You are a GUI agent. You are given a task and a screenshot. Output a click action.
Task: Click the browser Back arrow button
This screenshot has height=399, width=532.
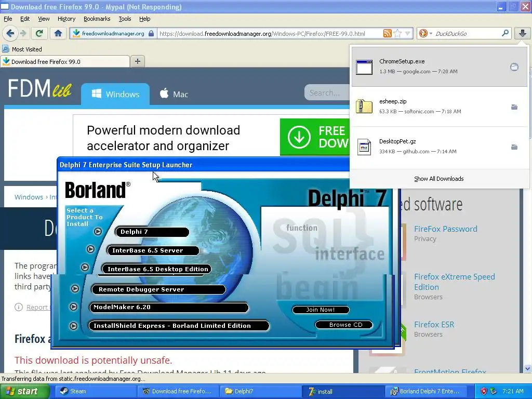[10, 33]
